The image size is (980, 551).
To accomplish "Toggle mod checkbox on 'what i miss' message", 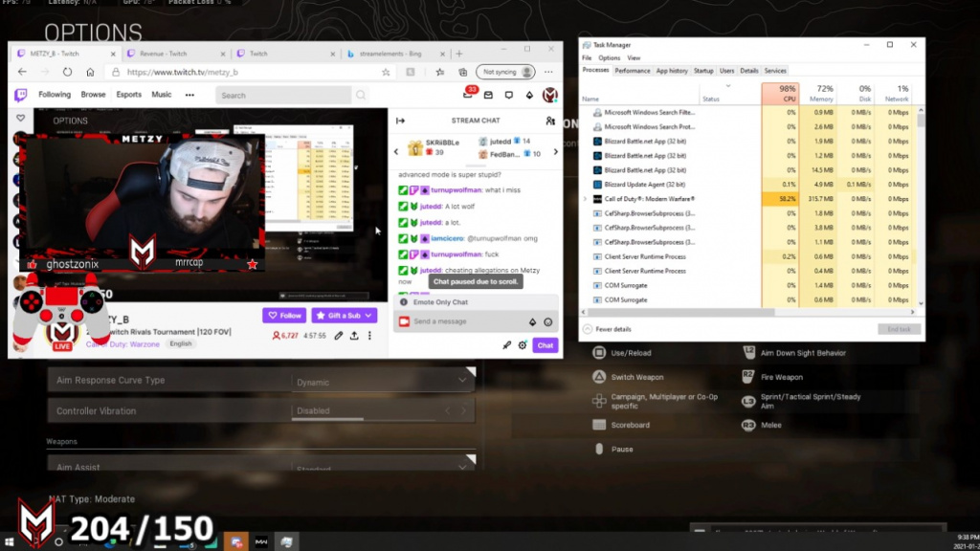I will coord(403,190).
